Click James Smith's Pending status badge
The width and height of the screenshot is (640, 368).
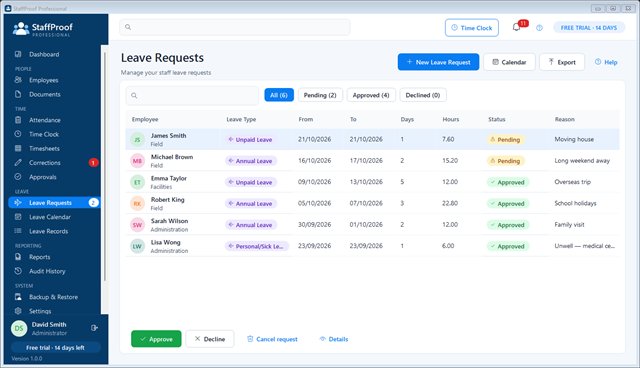(x=505, y=140)
